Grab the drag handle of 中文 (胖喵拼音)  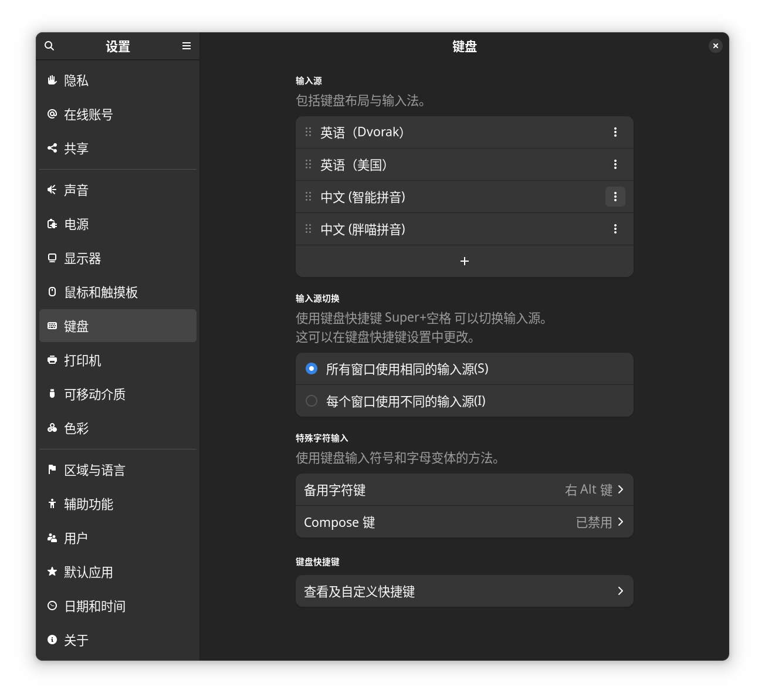coord(308,229)
